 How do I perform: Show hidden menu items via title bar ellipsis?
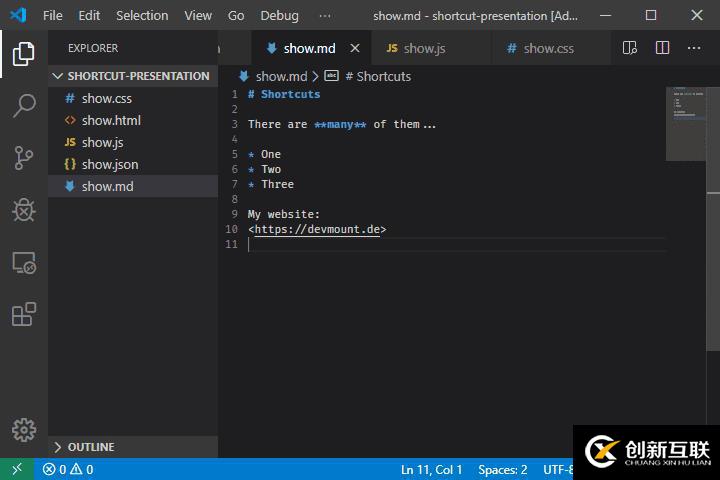(325, 16)
